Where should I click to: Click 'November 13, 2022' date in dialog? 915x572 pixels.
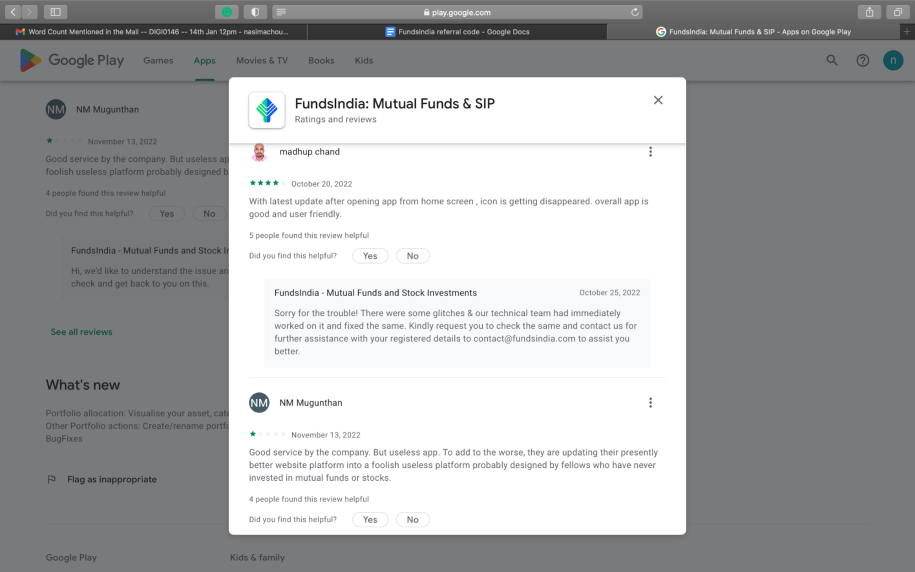click(x=326, y=435)
